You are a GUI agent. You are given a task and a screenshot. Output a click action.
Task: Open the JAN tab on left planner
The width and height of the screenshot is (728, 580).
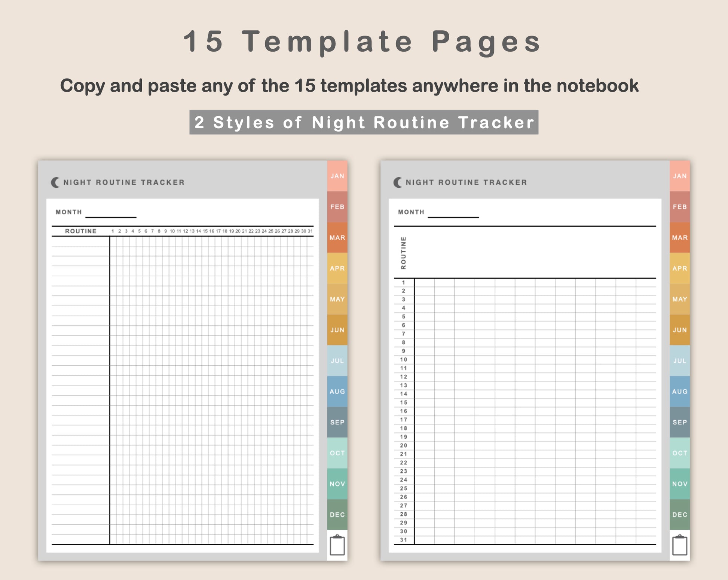pyautogui.click(x=337, y=176)
